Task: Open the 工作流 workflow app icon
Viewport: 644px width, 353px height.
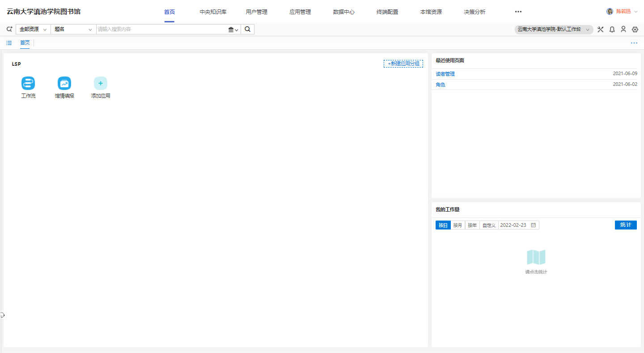Action: pyautogui.click(x=28, y=83)
